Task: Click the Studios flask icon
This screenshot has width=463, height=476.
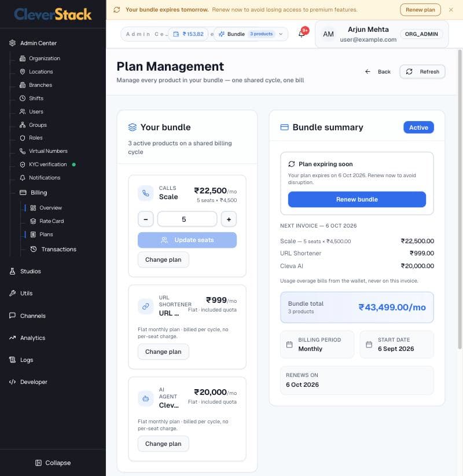Action: (12, 272)
